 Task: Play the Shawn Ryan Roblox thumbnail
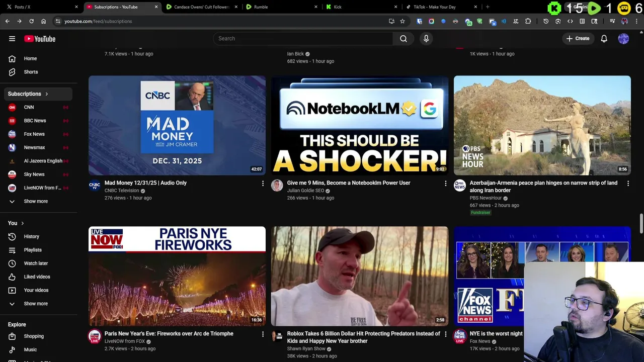pyautogui.click(x=360, y=276)
